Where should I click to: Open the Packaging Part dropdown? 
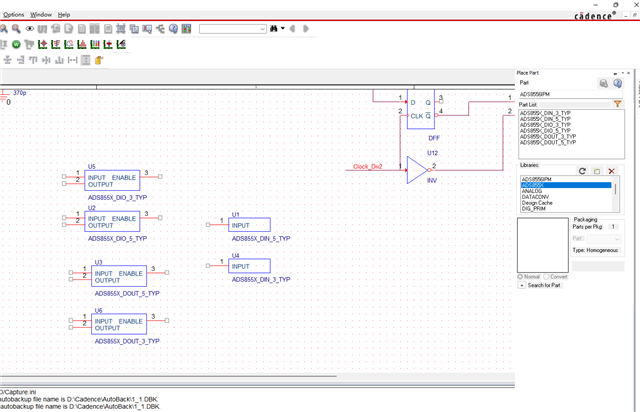(603, 238)
